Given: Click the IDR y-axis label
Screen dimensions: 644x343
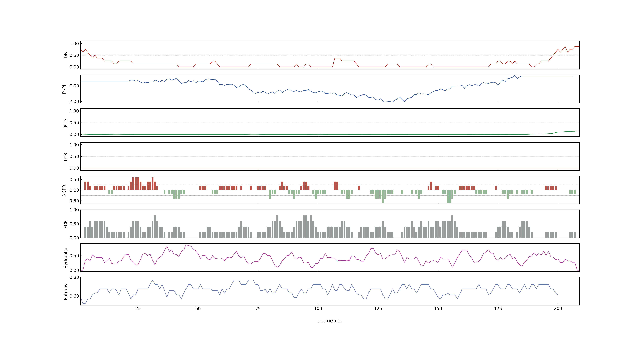Looking at the screenshot, I should click(66, 55).
